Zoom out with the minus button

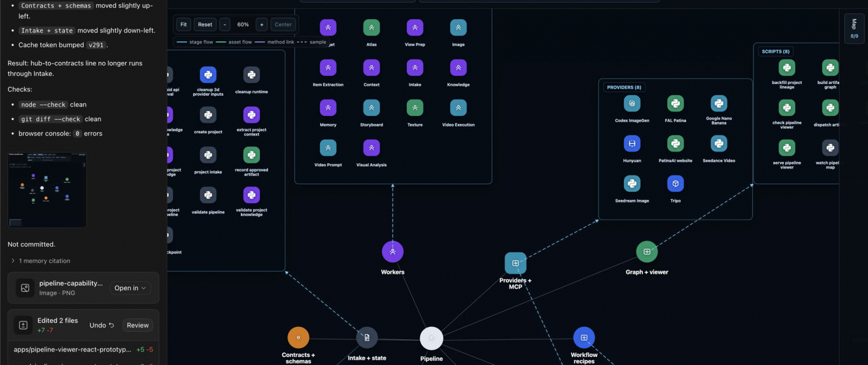(225, 24)
